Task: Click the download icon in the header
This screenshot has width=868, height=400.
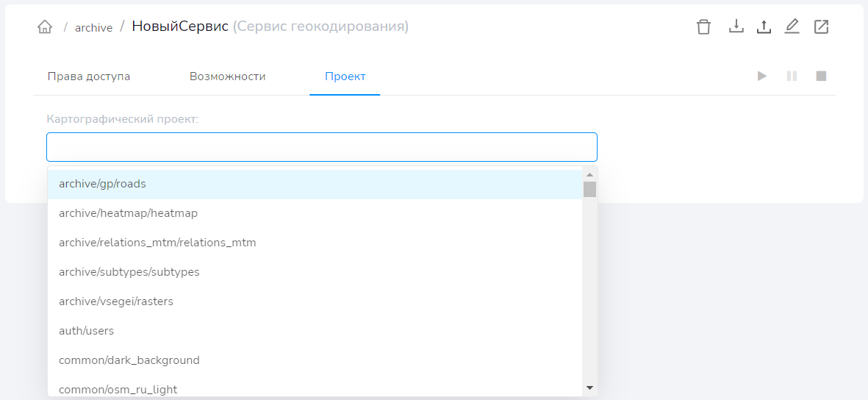Action: 736,26
